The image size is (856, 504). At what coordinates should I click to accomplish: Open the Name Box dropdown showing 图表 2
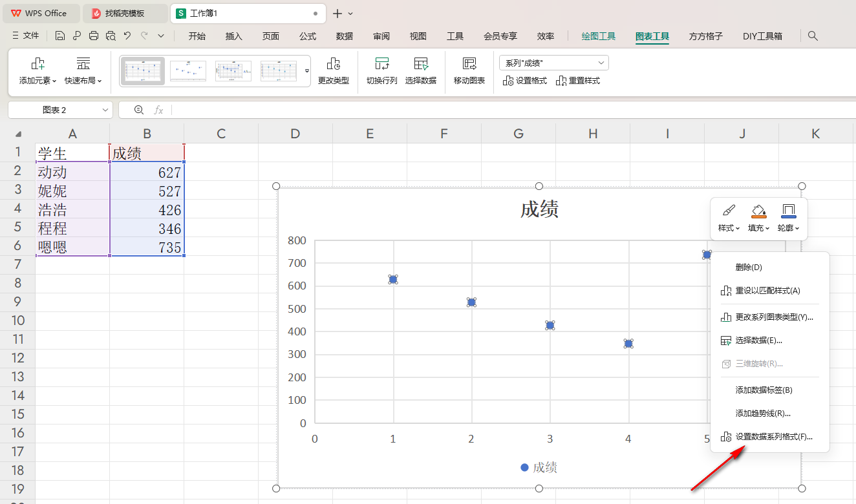pos(106,110)
